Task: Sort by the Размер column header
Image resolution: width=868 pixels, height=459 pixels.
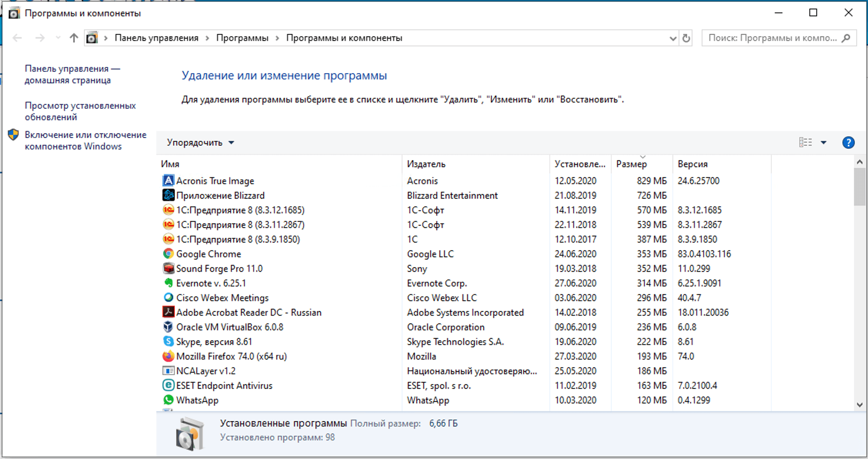Action: click(642, 164)
